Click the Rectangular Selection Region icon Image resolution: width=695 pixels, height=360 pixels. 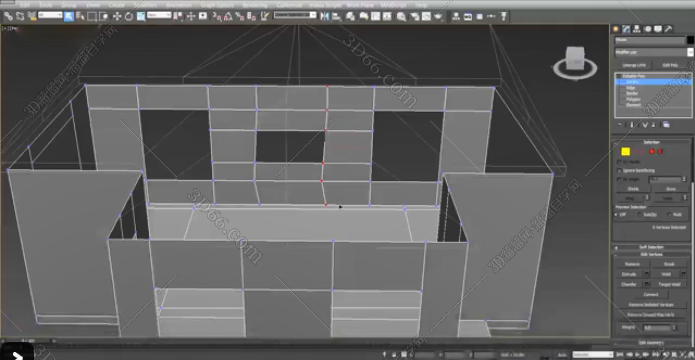click(92, 16)
